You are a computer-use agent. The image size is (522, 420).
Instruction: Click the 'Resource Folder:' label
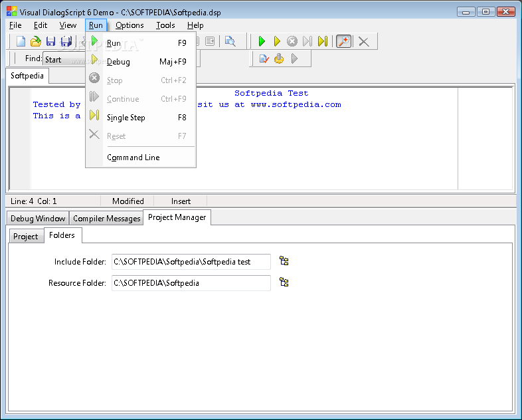pos(77,283)
